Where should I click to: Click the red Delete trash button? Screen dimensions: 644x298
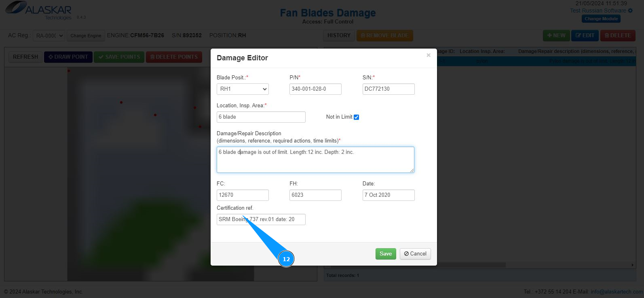click(x=618, y=36)
